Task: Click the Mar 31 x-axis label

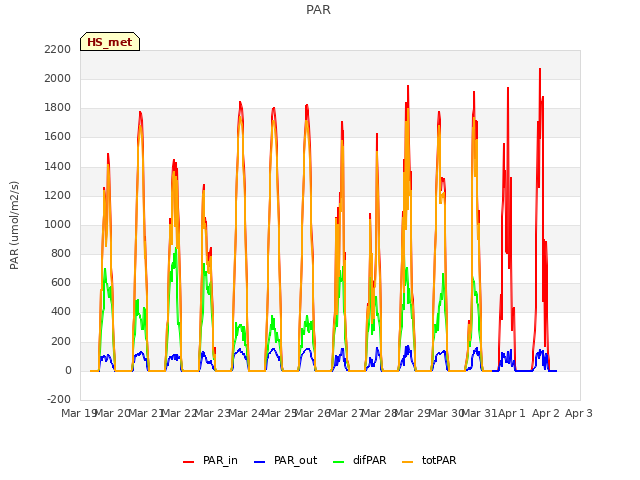Action: tap(480, 413)
